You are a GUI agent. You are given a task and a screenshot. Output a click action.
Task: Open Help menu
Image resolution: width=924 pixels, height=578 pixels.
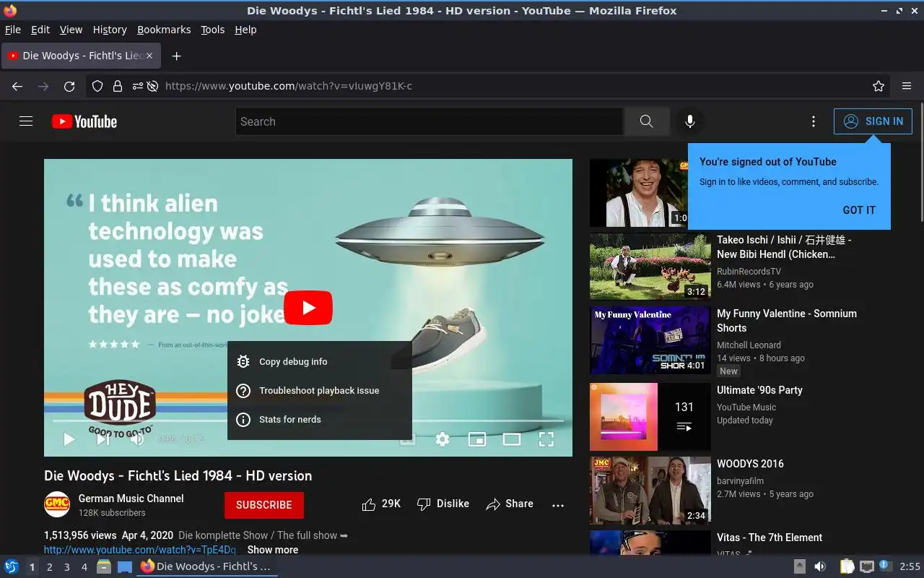point(245,30)
